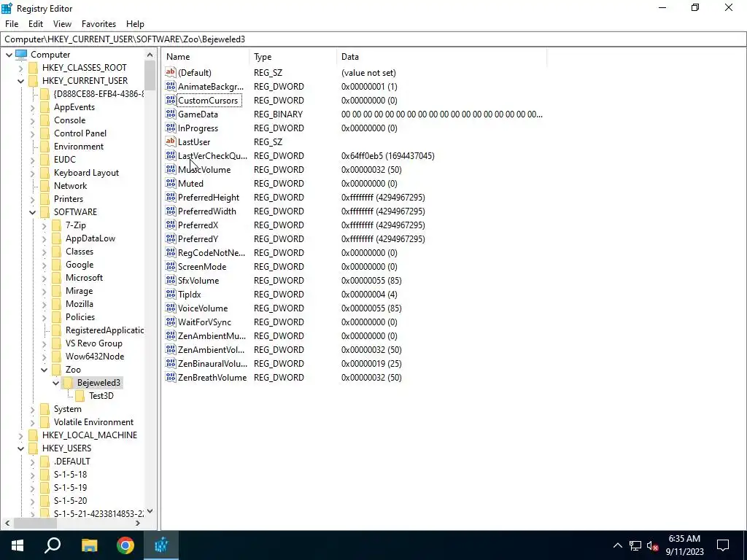Select the MusicVolume value
Image resolution: width=747 pixels, height=560 pixels.
pos(204,169)
